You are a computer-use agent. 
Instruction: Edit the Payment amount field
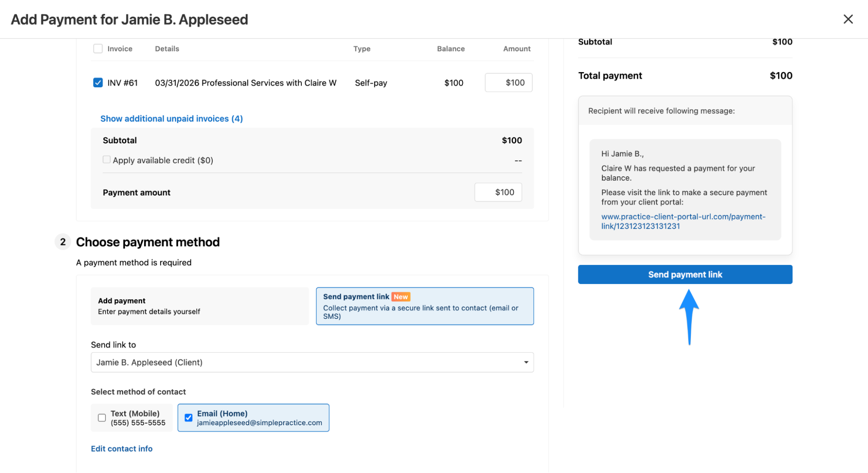point(498,192)
